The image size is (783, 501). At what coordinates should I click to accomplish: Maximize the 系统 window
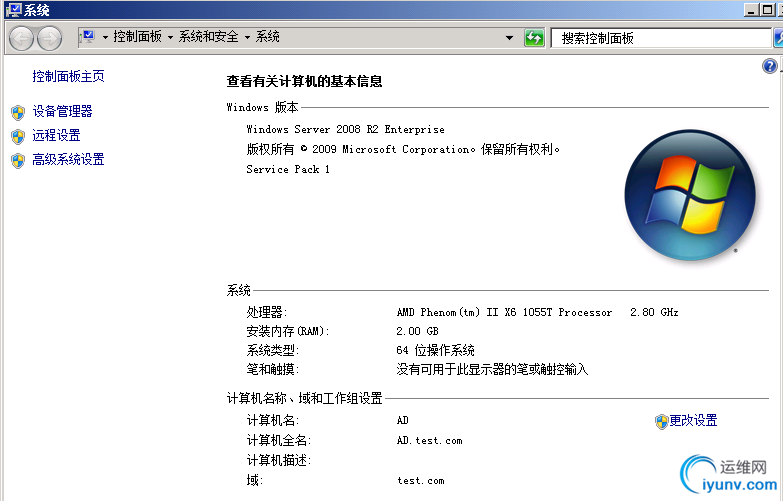coord(767,9)
